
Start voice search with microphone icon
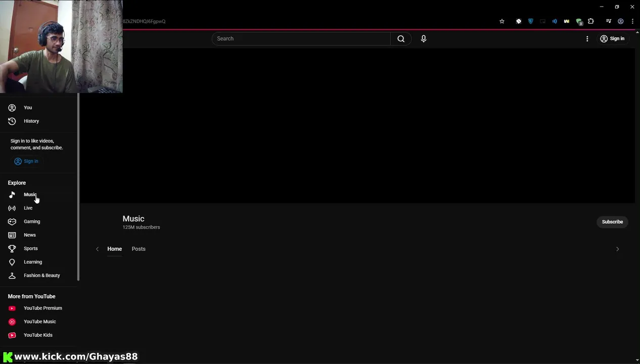pos(424,38)
